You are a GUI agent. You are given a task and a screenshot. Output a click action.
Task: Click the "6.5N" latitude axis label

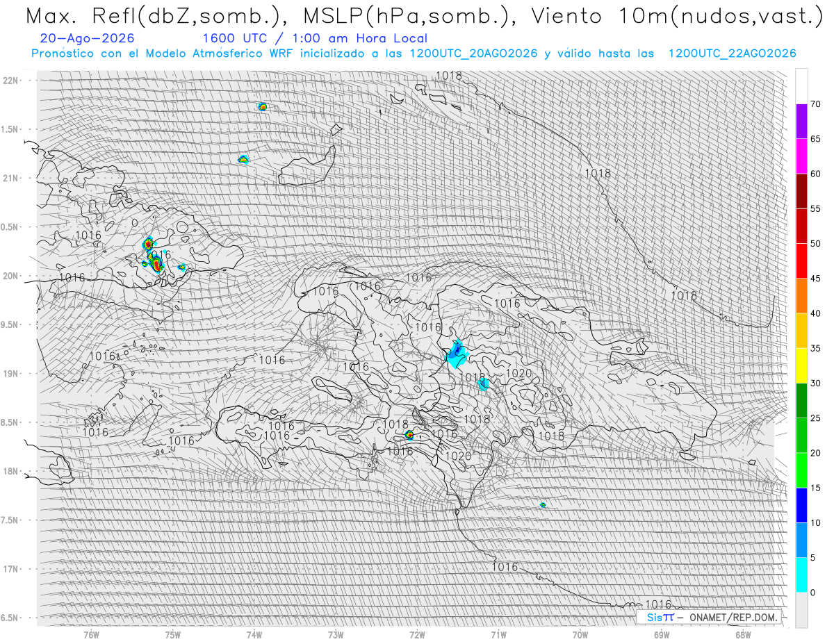[10, 618]
